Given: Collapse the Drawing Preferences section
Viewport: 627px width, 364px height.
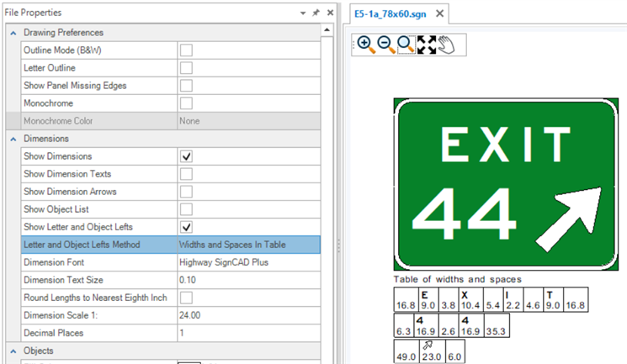Looking at the screenshot, I should click(x=11, y=33).
